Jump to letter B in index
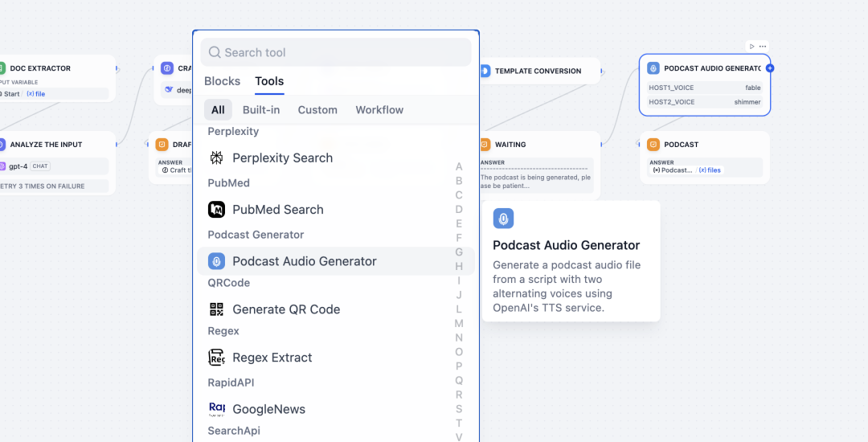The height and width of the screenshot is (442, 868). [x=459, y=181]
